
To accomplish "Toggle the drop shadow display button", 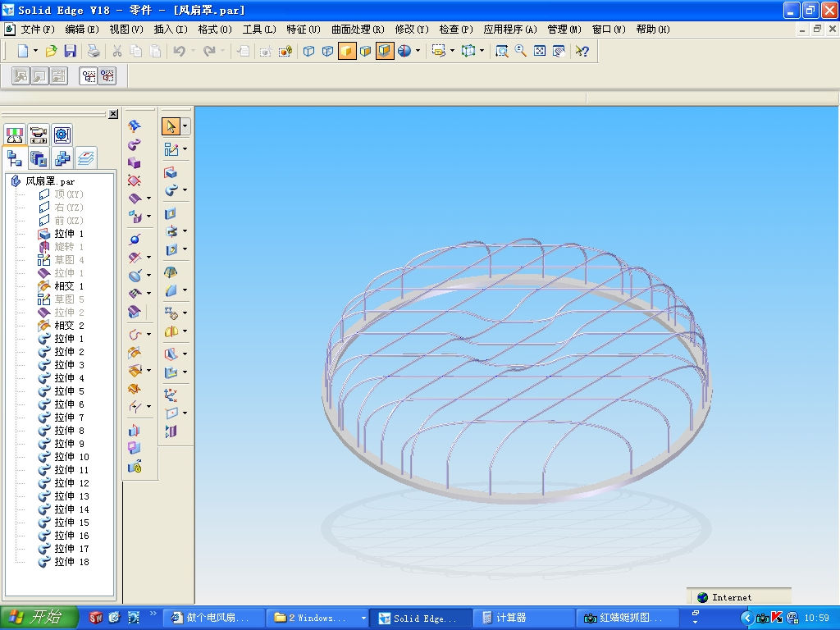I will pos(385,51).
